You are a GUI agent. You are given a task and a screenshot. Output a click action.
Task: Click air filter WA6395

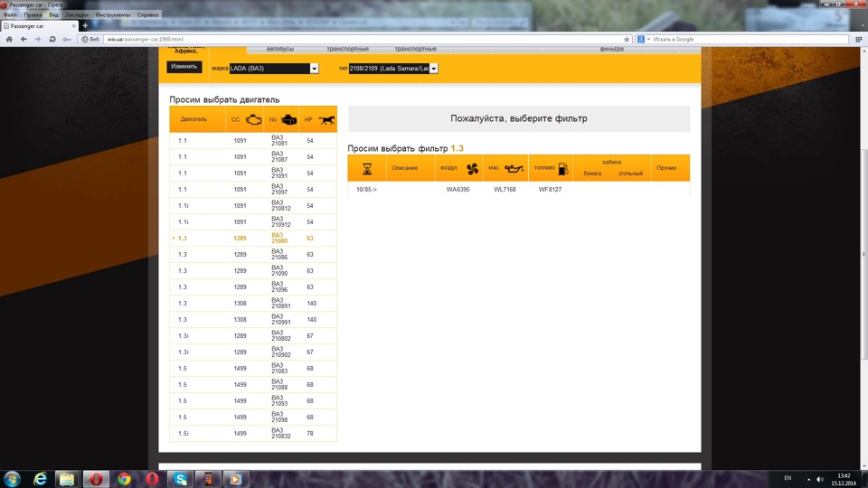tap(458, 190)
